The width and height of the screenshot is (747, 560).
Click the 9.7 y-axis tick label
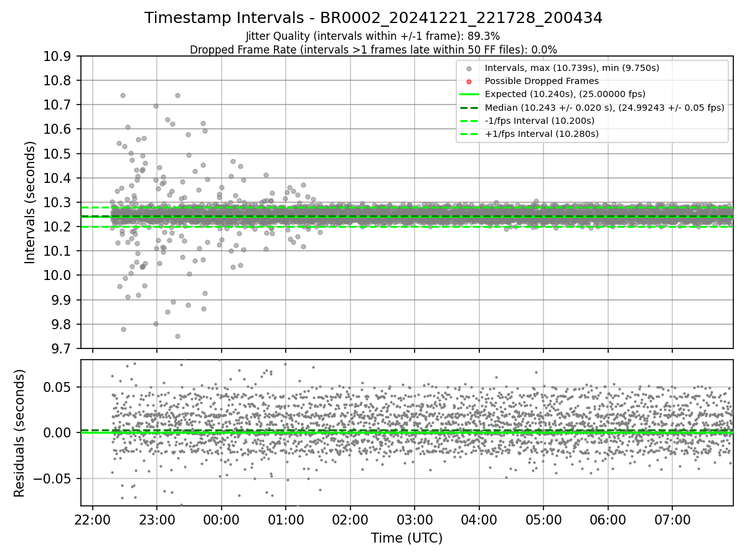coord(62,348)
